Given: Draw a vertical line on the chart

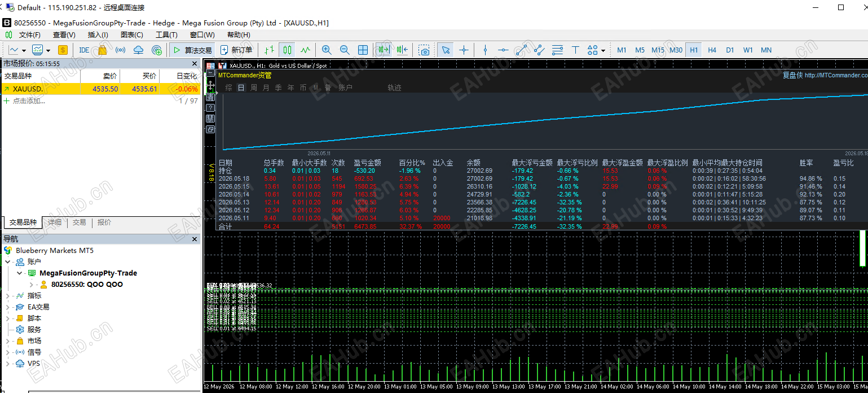Looking at the screenshot, I should 486,50.
